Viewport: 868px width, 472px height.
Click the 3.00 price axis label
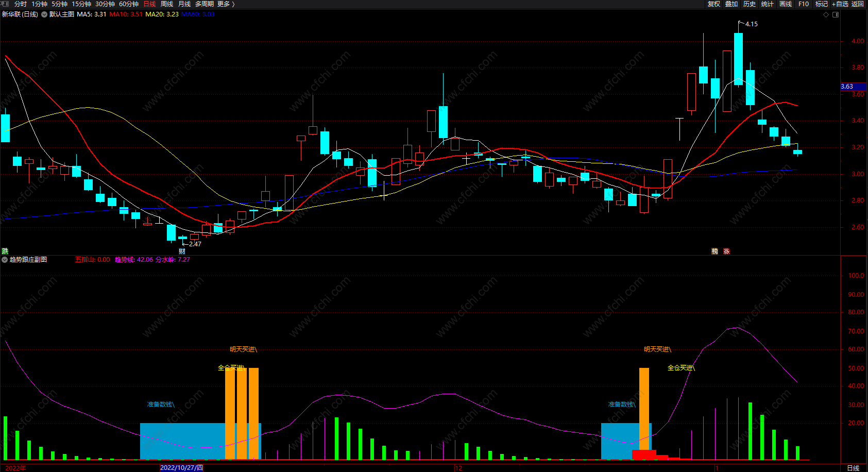tap(858, 174)
